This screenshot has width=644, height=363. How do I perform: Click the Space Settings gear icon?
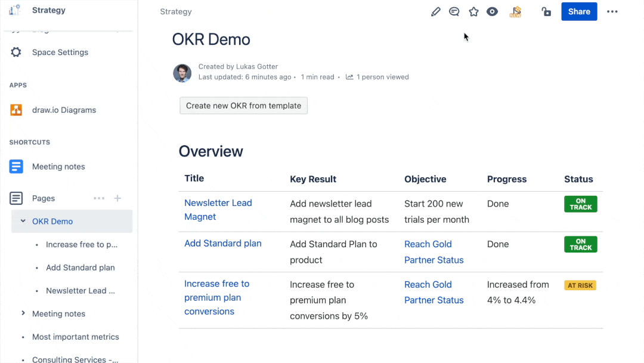(x=16, y=52)
